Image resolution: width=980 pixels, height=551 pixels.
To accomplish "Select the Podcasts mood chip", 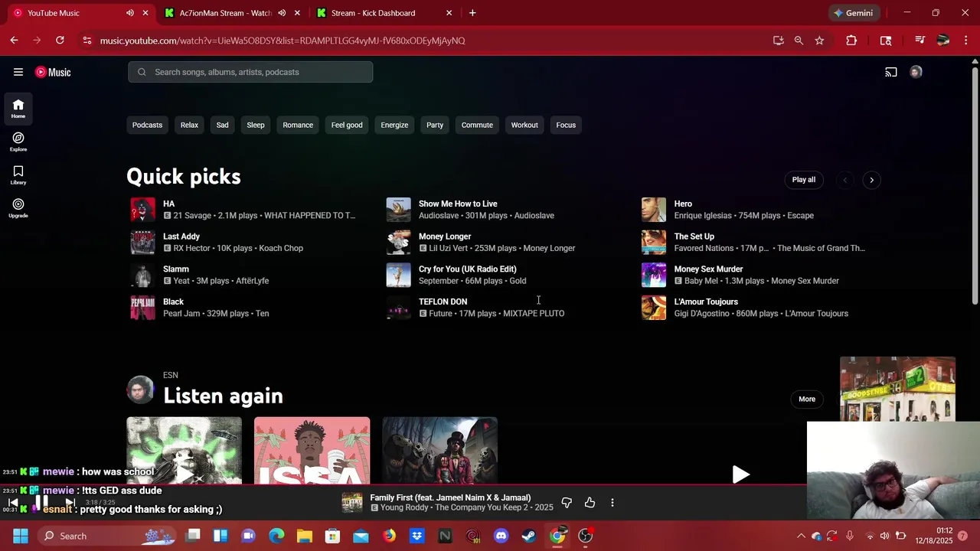I will click(147, 125).
